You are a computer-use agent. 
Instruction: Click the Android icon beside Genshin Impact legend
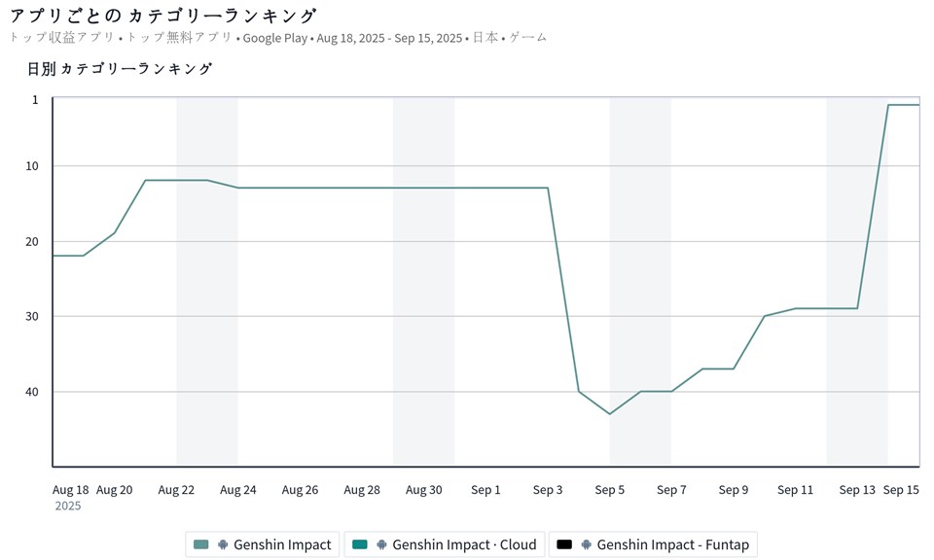pos(223,544)
